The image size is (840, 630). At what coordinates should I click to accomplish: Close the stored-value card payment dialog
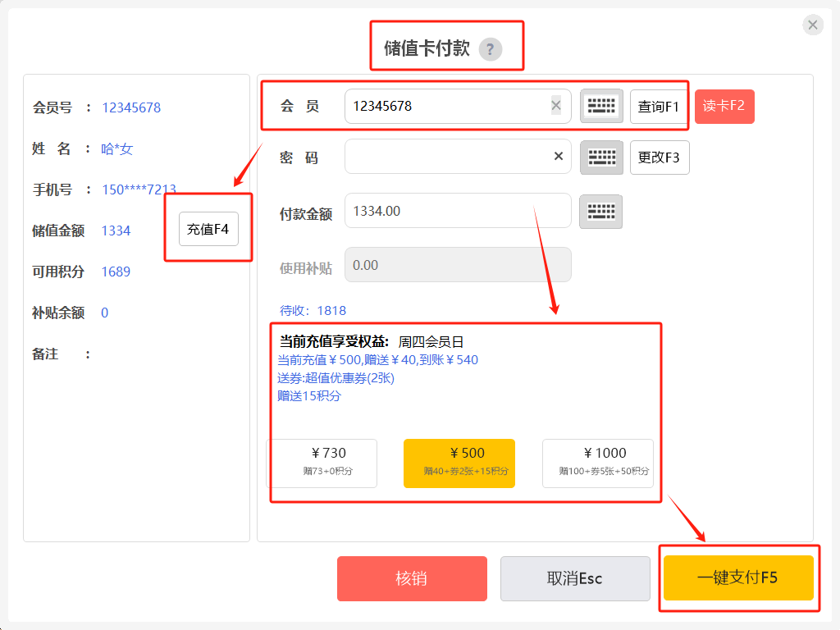point(812,25)
